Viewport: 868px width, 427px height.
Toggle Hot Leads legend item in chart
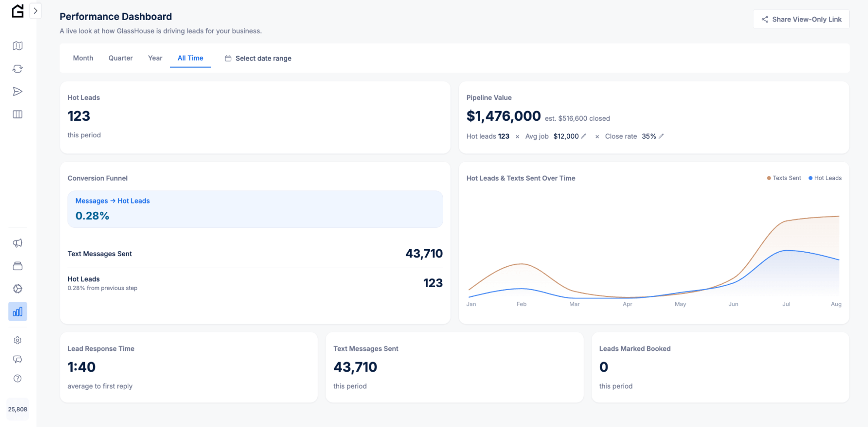coord(825,178)
